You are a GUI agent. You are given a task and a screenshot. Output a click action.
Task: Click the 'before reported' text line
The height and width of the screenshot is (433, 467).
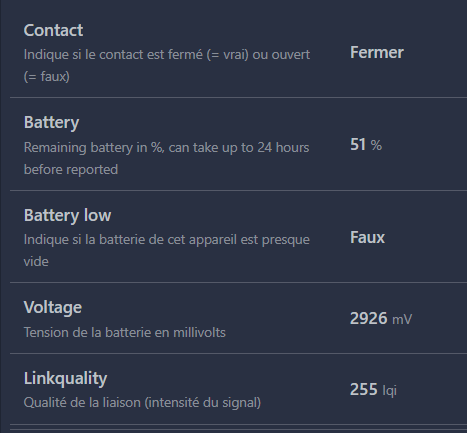click(71, 169)
